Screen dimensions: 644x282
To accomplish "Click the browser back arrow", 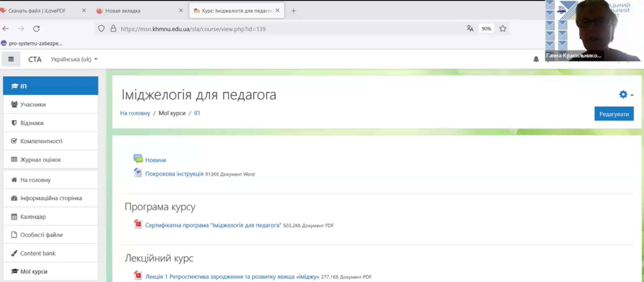I will pos(6,29).
